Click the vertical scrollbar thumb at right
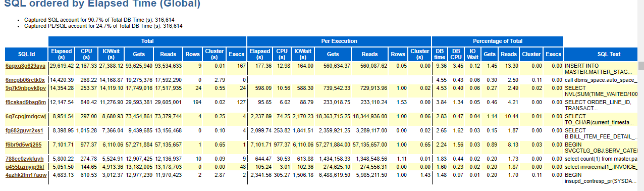This screenshot has width=644, height=191. pos(641,66)
